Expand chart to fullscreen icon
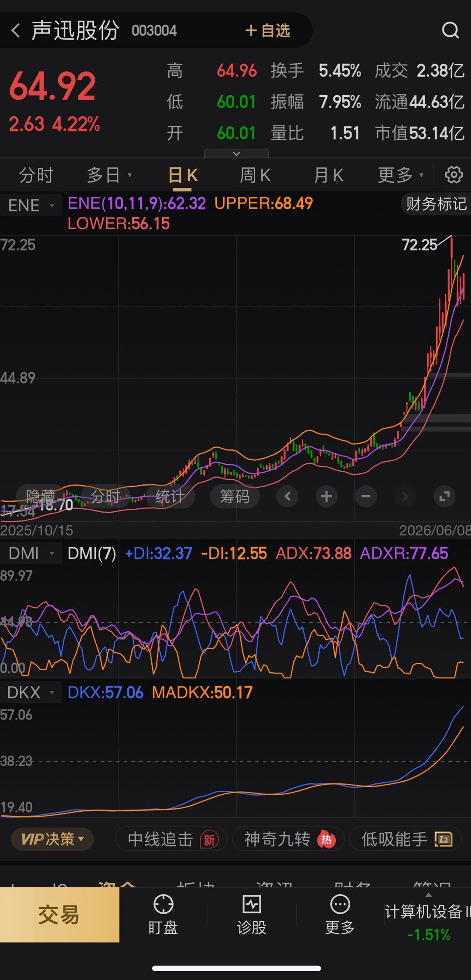The image size is (471, 980). 444,496
